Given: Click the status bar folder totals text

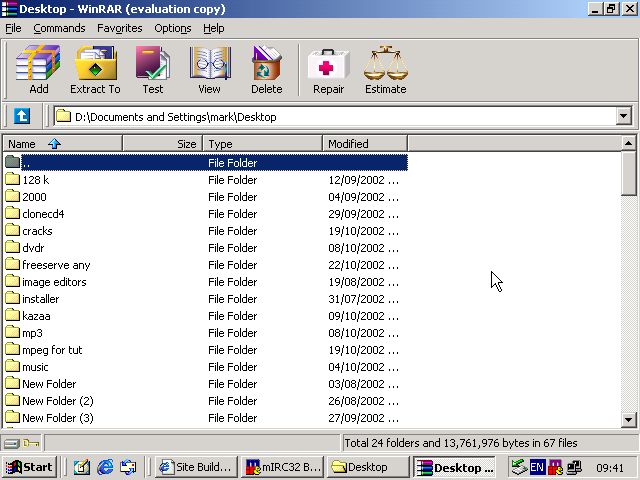Looking at the screenshot, I should click(461, 443).
